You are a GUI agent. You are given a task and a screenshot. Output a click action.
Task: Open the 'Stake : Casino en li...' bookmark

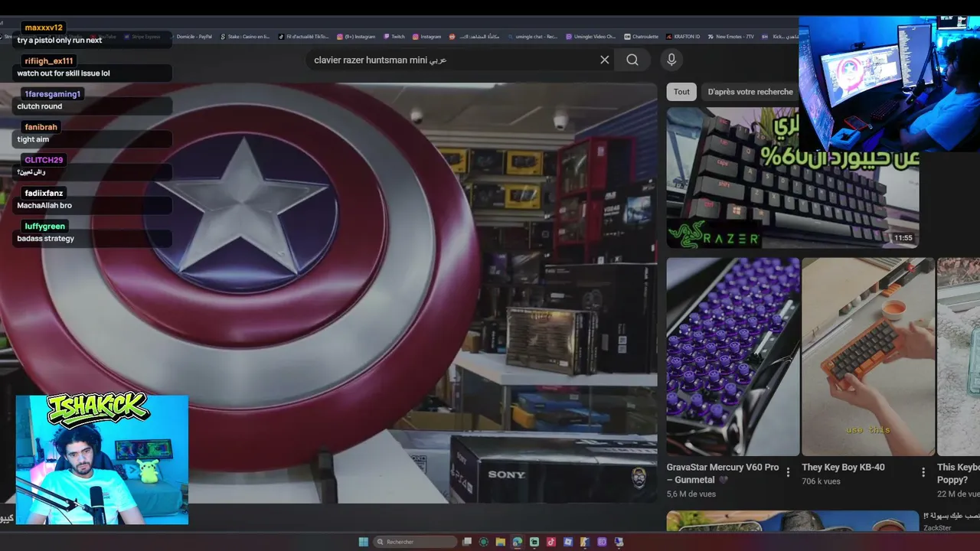coord(245,36)
